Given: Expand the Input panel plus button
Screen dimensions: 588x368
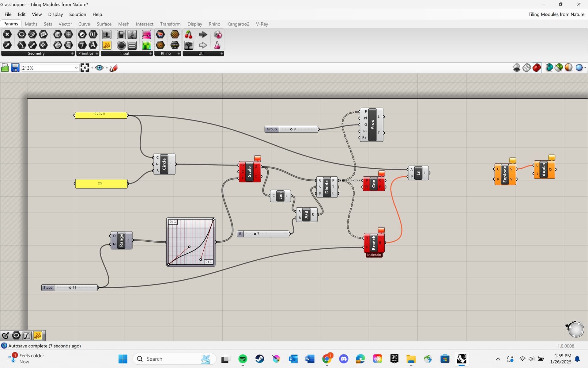Looking at the screenshot, I should pos(150,54).
